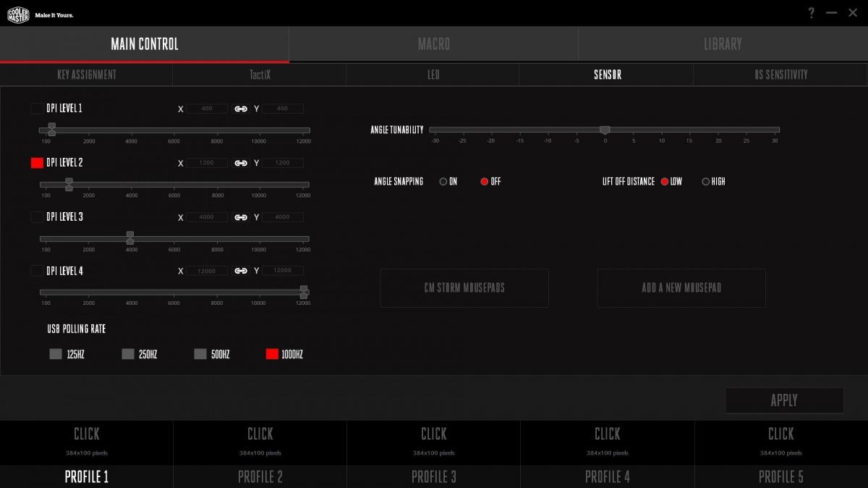Click the DPI Level 4 X value field

[207, 271]
